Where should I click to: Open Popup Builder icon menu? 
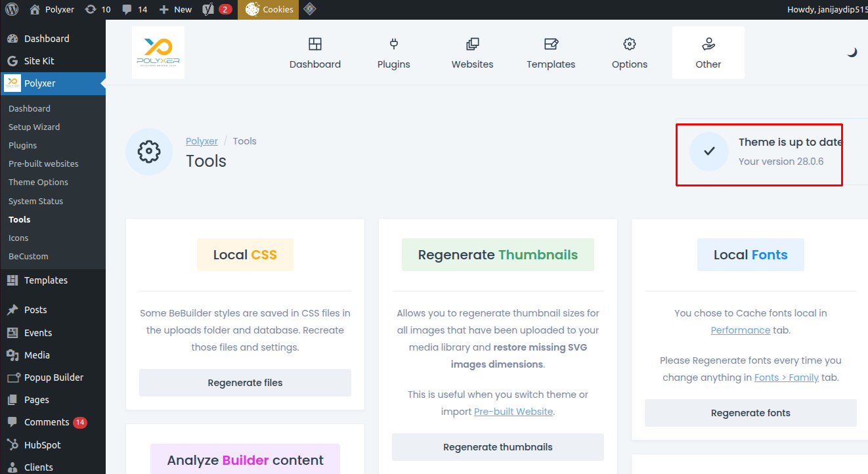[53, 377]
